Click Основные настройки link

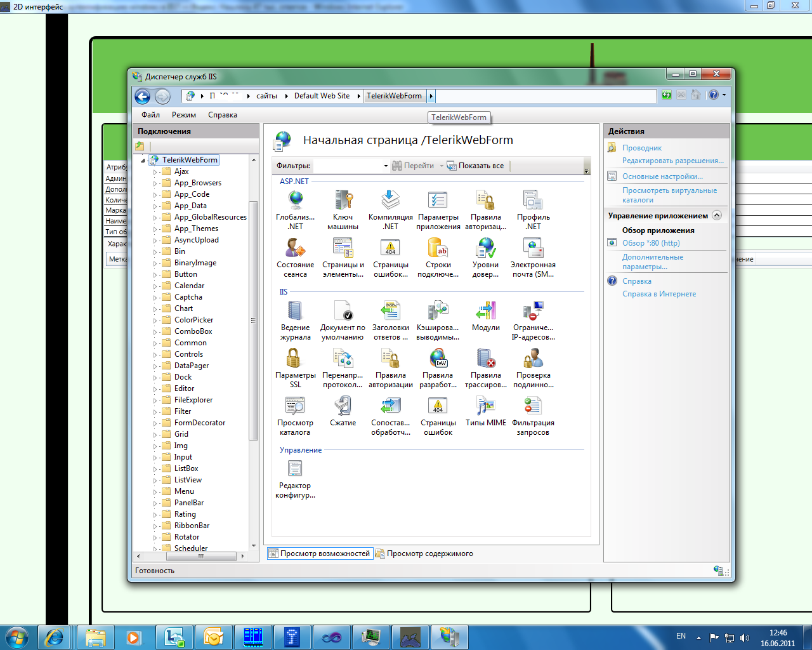click(662, 176)
